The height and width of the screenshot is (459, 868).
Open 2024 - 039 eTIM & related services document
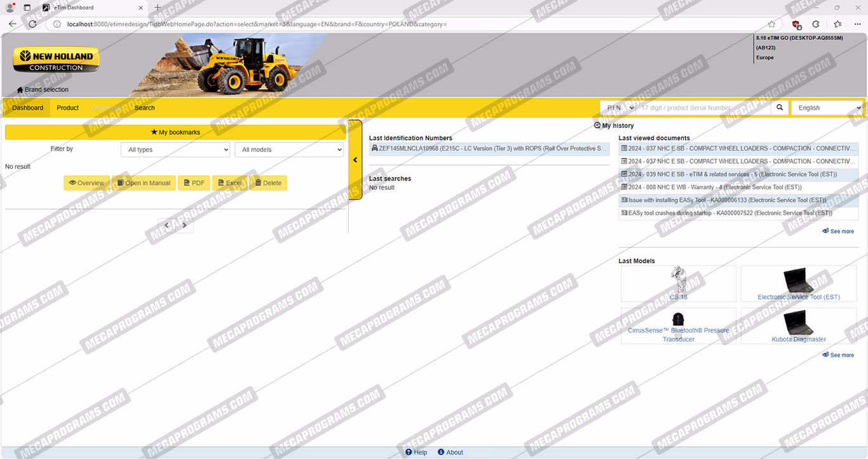(738, 174)
